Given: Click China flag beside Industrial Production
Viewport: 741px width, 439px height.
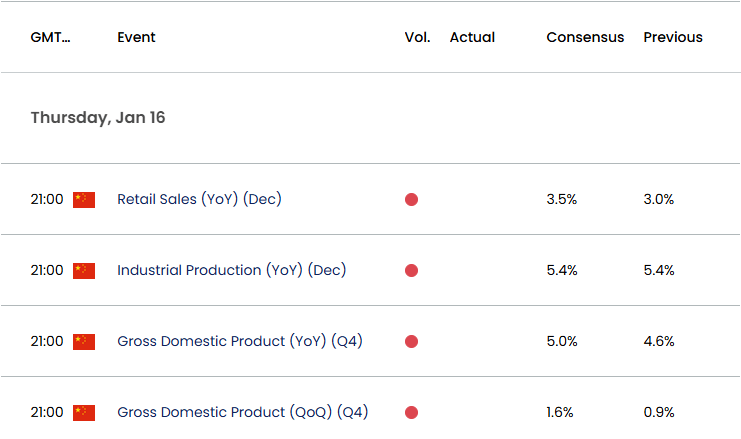Looking at the screenshot, I should pyautogui.click(x=84, y=270).
